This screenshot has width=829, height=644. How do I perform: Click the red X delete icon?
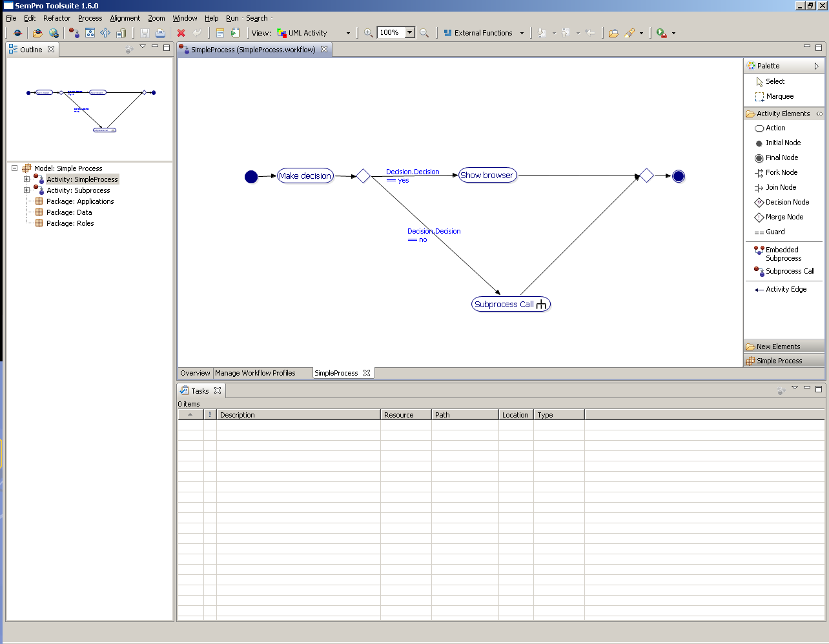click(x=181, y=33)
